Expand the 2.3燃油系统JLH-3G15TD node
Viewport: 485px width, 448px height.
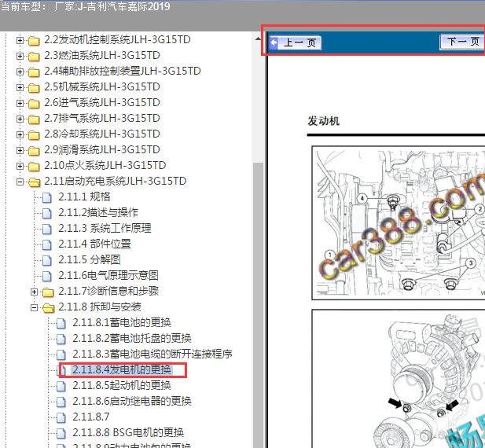[x=20, y=56]
